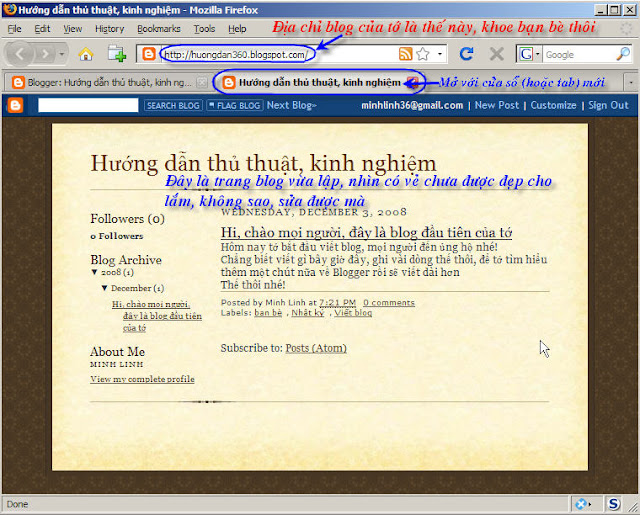Click the S icon in status bar
The width and height of the screenshot is (640, 515).
613,504
